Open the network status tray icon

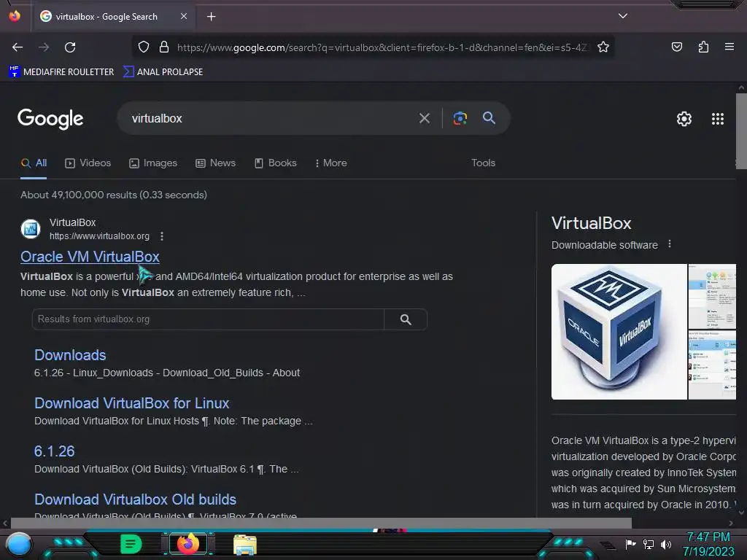[649, 544]
